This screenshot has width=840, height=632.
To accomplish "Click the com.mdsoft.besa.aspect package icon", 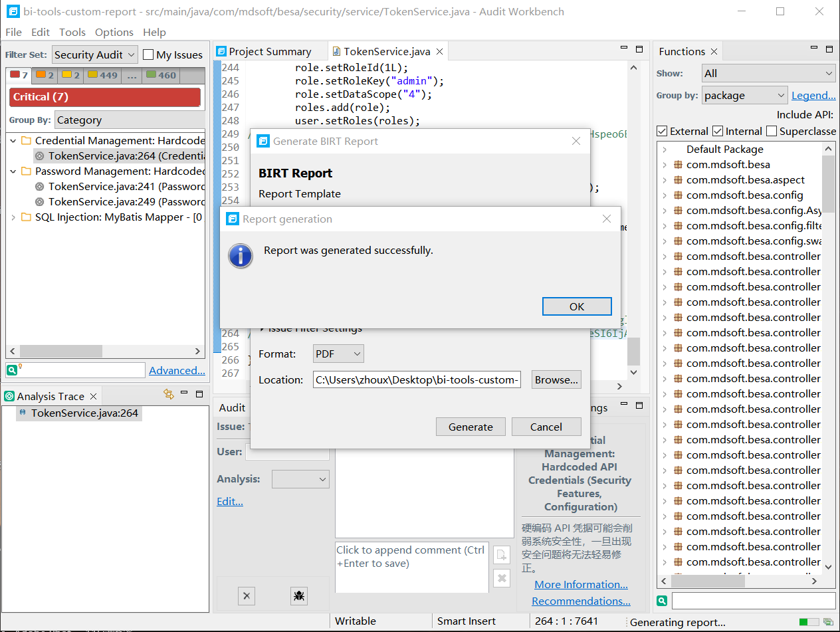I will [679, 180].
